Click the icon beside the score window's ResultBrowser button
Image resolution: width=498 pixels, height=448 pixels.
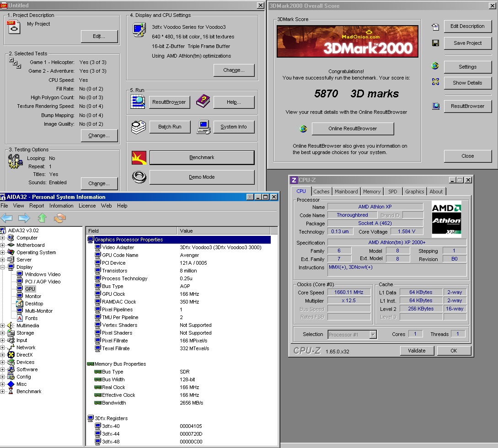436,106
